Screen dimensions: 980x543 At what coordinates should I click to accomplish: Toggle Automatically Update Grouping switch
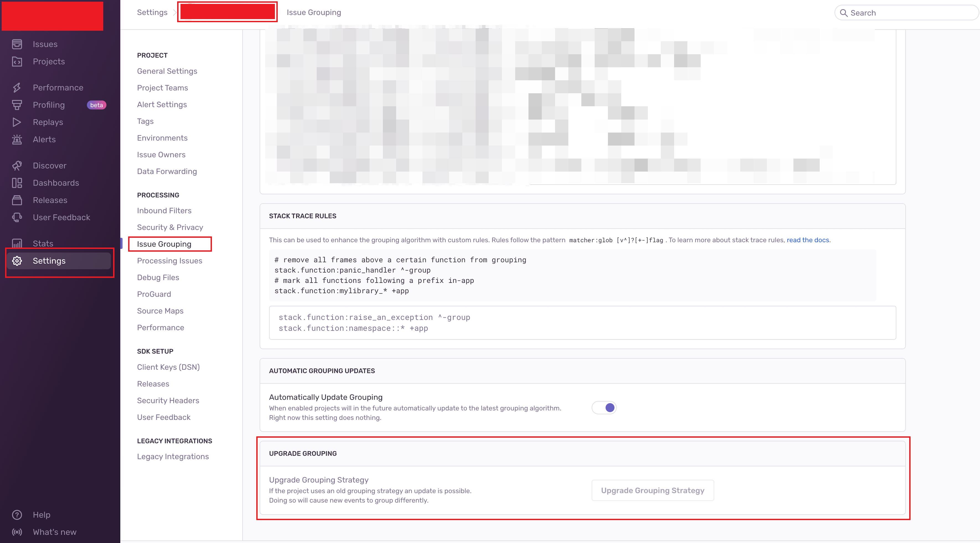coord(604,408)
